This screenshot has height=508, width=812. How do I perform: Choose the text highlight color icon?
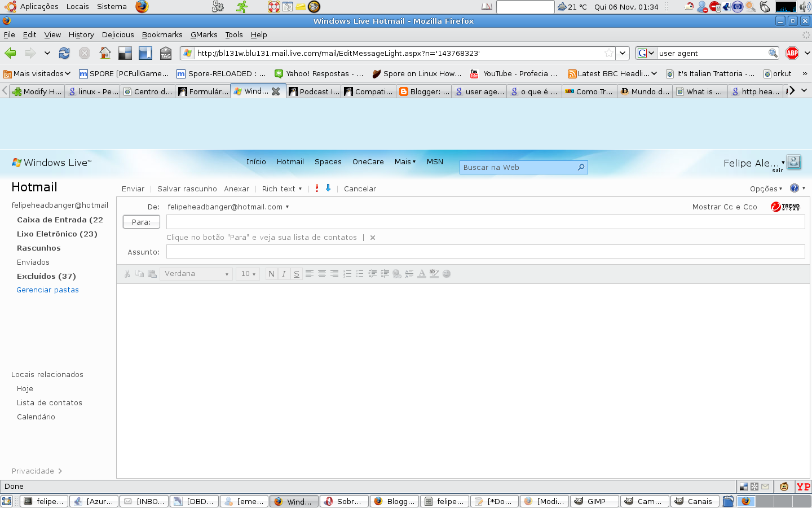[434, 274]
